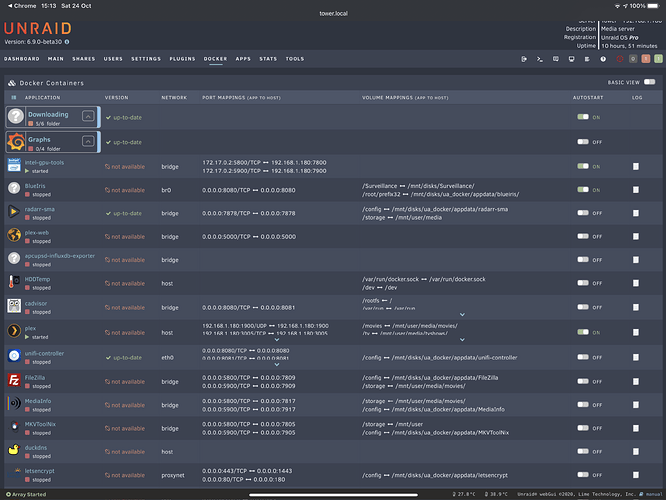The image size is (666, 500).
Task: Open log for FileZilla container
Action: (636, 381)
